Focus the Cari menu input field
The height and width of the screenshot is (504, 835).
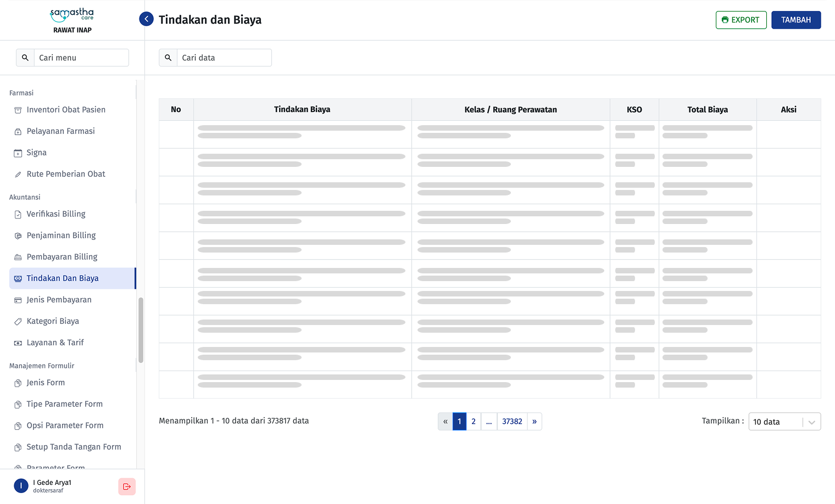coord(81,58)
